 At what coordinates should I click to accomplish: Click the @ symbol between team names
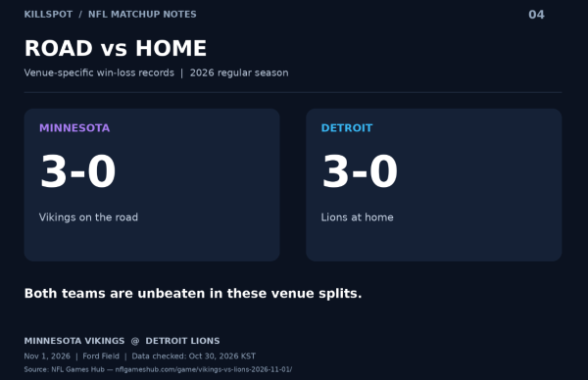(x=135, y=341)
